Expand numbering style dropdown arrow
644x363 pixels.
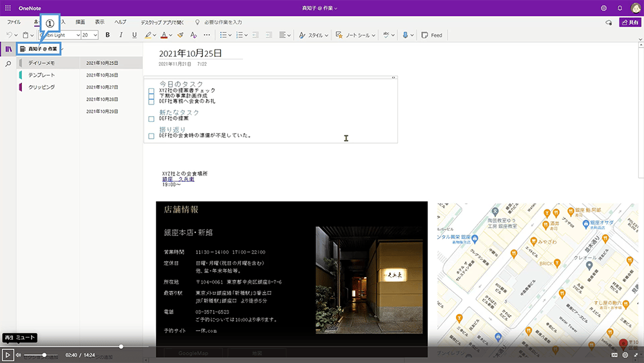[246, 35]
